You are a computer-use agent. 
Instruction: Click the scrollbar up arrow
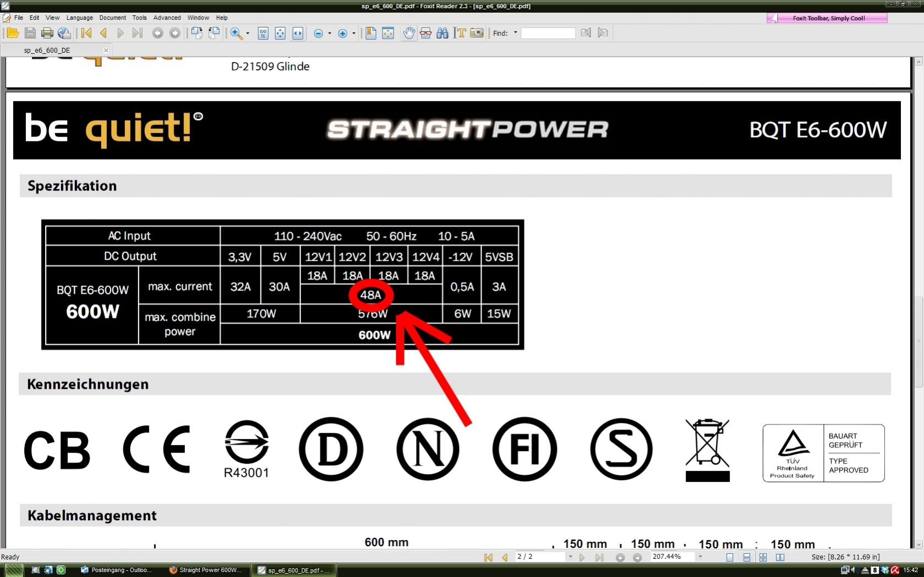click(918, 62)
